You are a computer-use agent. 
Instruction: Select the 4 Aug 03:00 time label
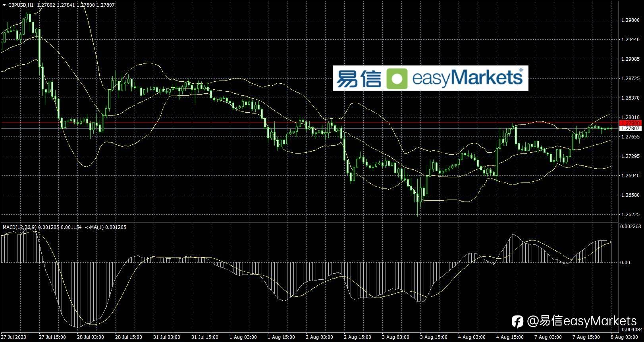pos(472,337)
